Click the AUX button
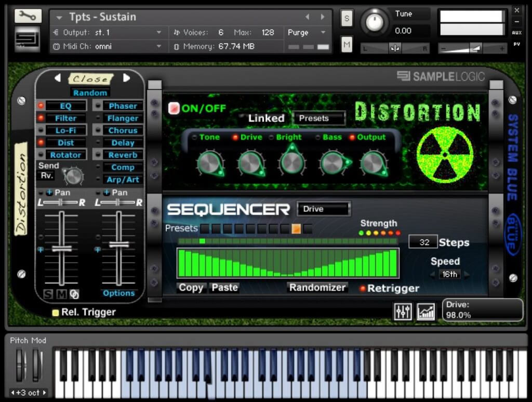Viewport: 532px width, 402px height. tap(517, 33)
